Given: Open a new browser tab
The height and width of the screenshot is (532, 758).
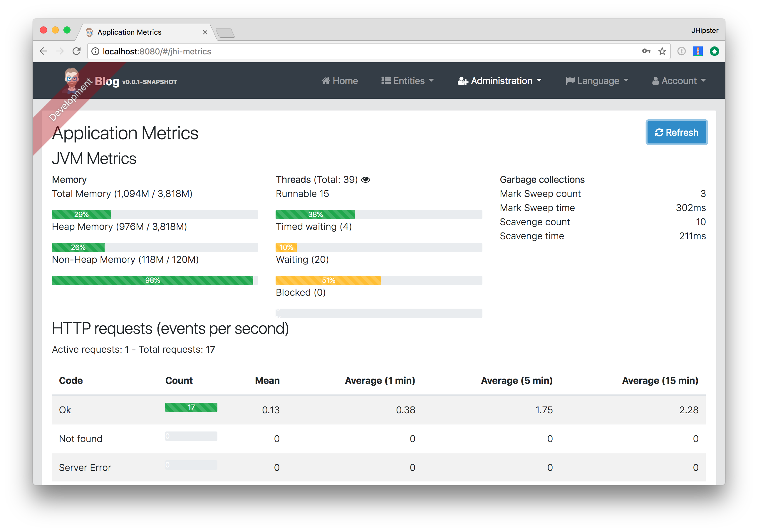Looking at the screenshot, I should tap(225, 33).
